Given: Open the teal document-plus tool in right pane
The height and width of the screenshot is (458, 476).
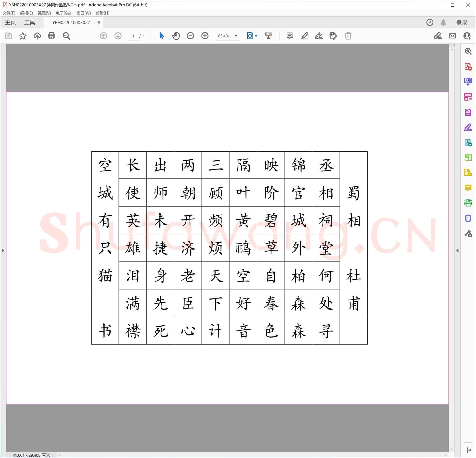Looking at the screenshot, I should click(468, 143).
